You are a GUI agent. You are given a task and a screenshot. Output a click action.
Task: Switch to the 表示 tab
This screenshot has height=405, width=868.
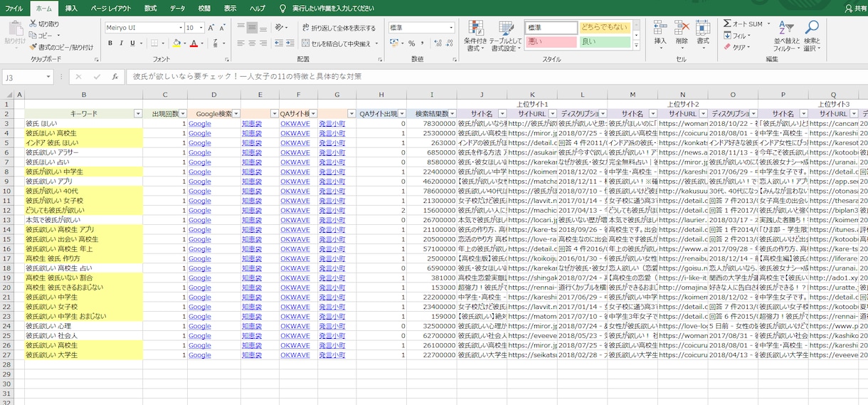coord(230,8)
